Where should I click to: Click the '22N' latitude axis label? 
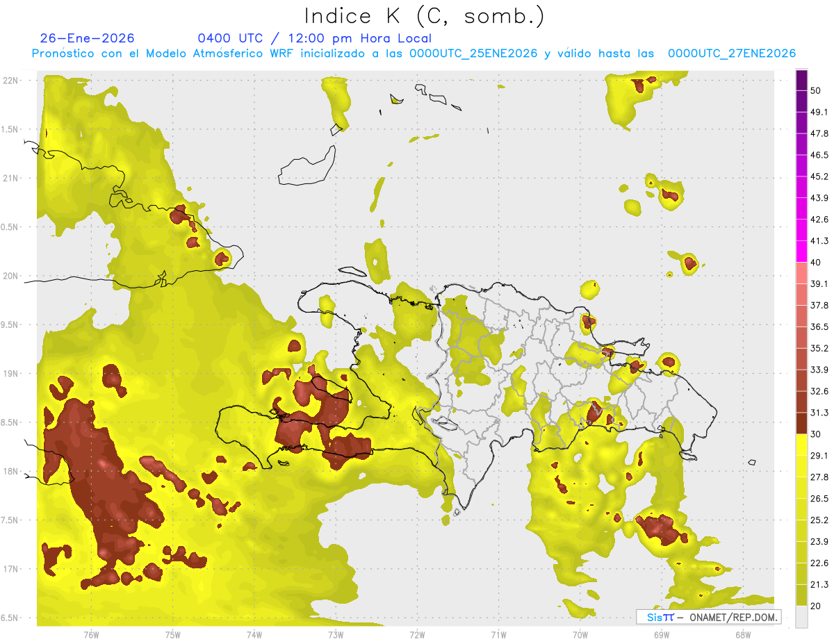(12, 81)
